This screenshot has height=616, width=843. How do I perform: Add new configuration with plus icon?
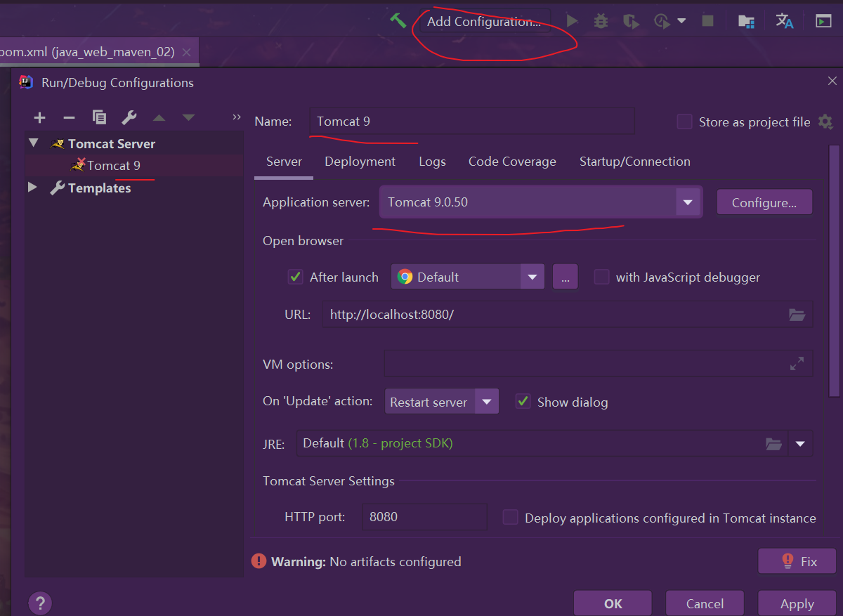click(39, 117)
